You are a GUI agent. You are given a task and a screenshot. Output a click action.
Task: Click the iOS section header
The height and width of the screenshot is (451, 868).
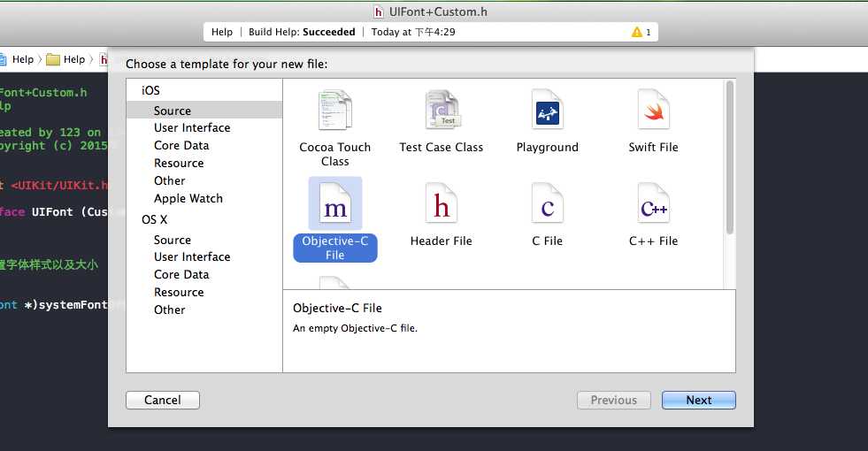(x=150, y=90)
